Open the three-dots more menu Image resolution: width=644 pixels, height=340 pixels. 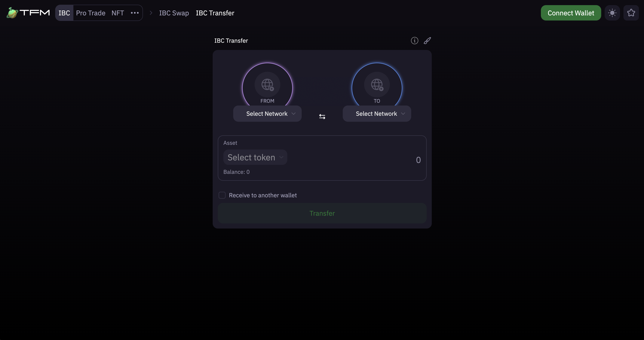point(135,13)
